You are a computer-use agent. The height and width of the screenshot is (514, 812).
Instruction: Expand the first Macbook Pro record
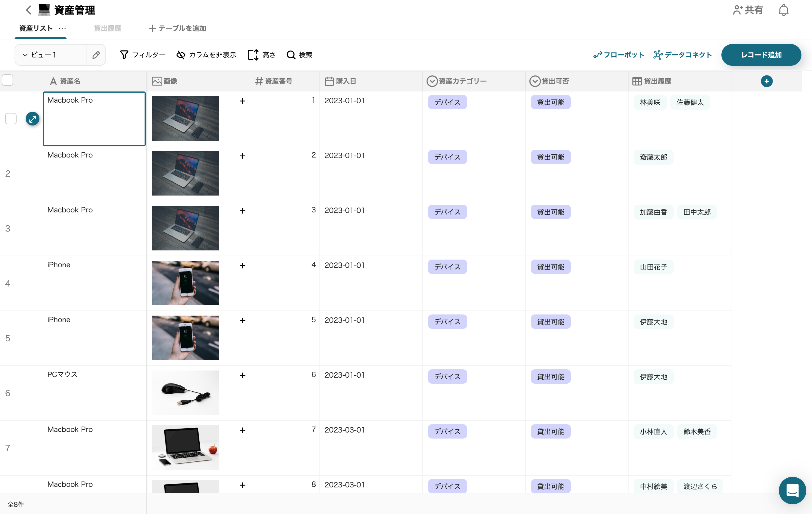(x=33, y=119)
